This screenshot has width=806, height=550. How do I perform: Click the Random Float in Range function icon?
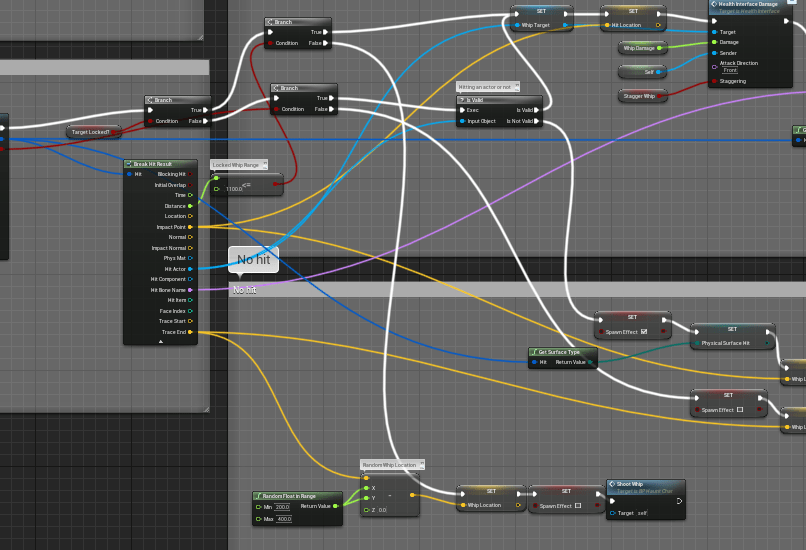pos(258,496)
